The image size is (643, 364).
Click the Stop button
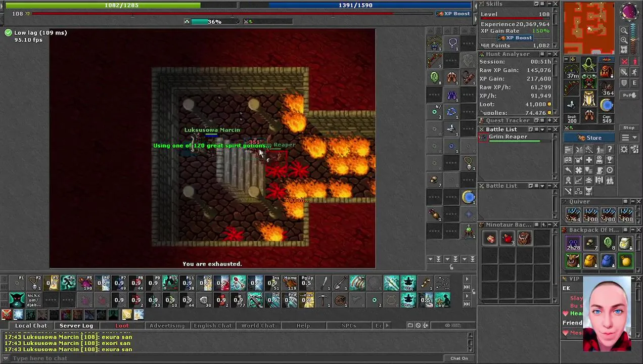[629, 127]
